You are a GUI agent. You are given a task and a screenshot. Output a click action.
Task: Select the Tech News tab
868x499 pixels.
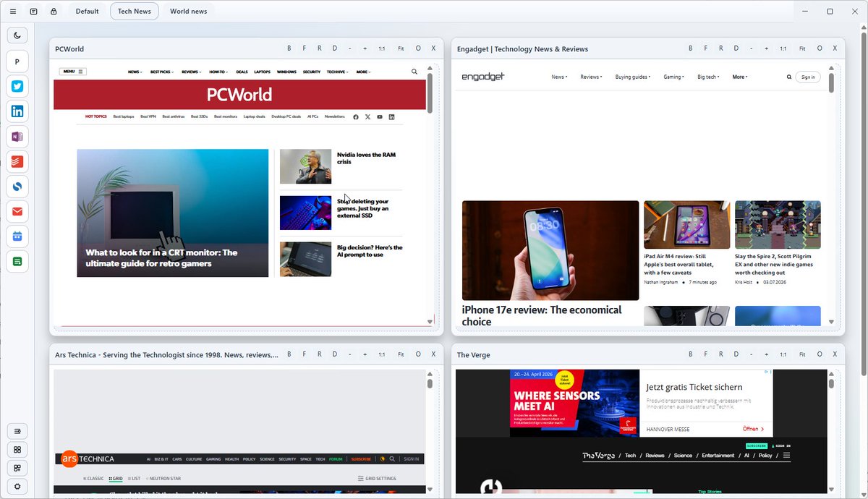click(135, 12)
